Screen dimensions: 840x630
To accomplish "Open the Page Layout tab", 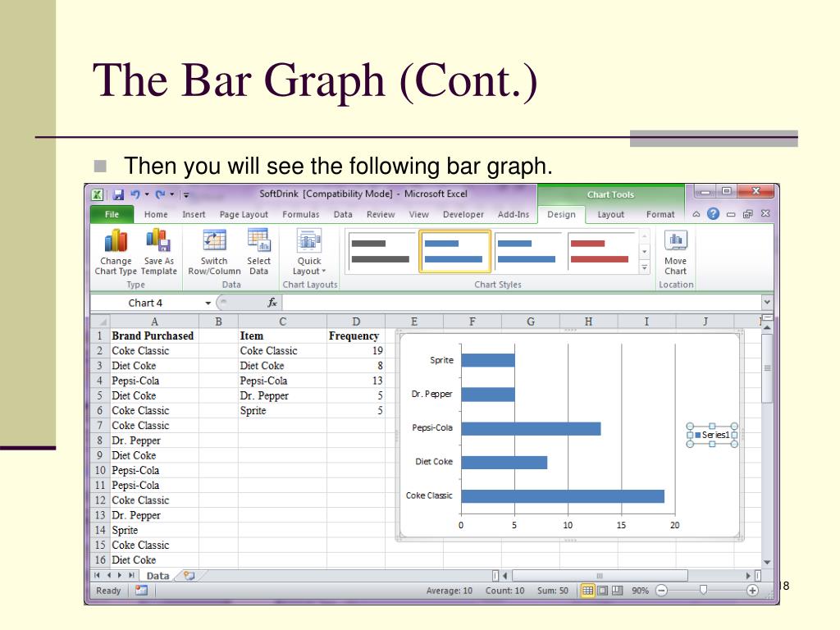I will (244, 214).
